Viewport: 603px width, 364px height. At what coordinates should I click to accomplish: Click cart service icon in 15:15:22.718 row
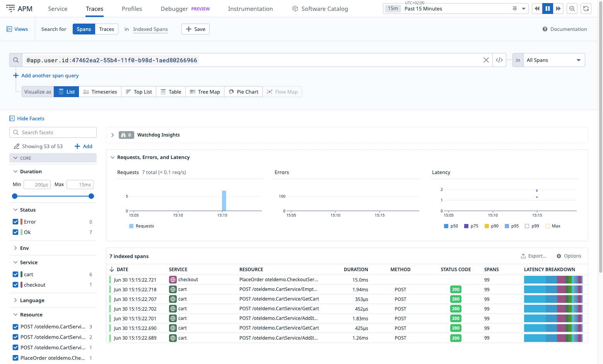173,289
